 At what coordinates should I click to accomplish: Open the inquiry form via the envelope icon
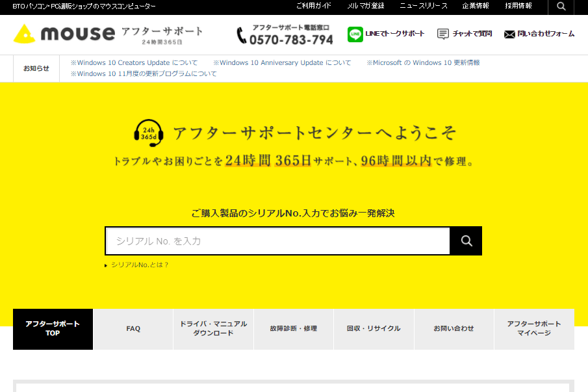point(509,33)
